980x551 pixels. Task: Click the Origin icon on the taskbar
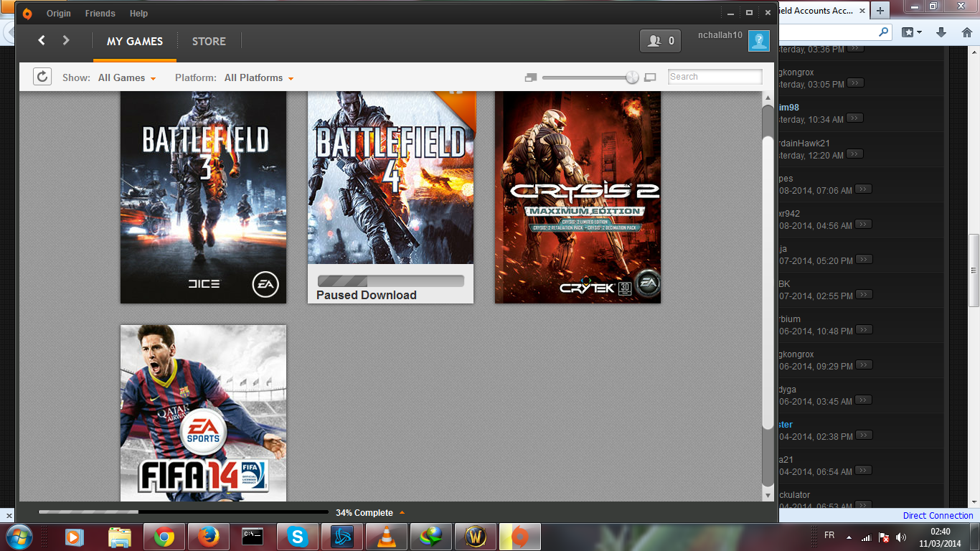(x=519, y=537)
